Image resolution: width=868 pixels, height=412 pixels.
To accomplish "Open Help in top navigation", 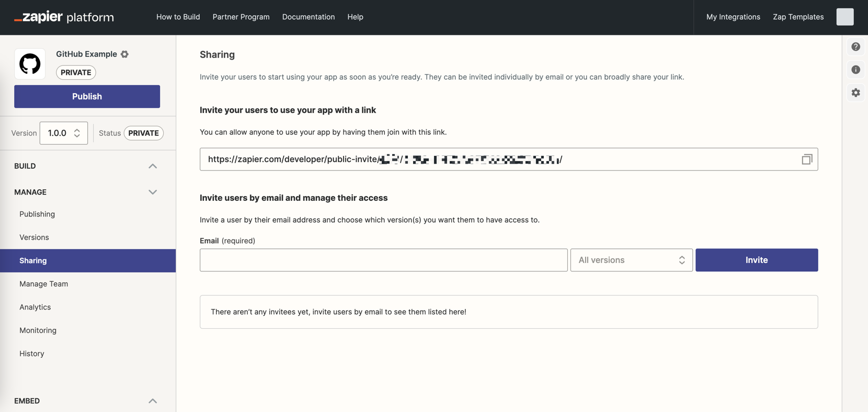I will click(x=355, y=17).
